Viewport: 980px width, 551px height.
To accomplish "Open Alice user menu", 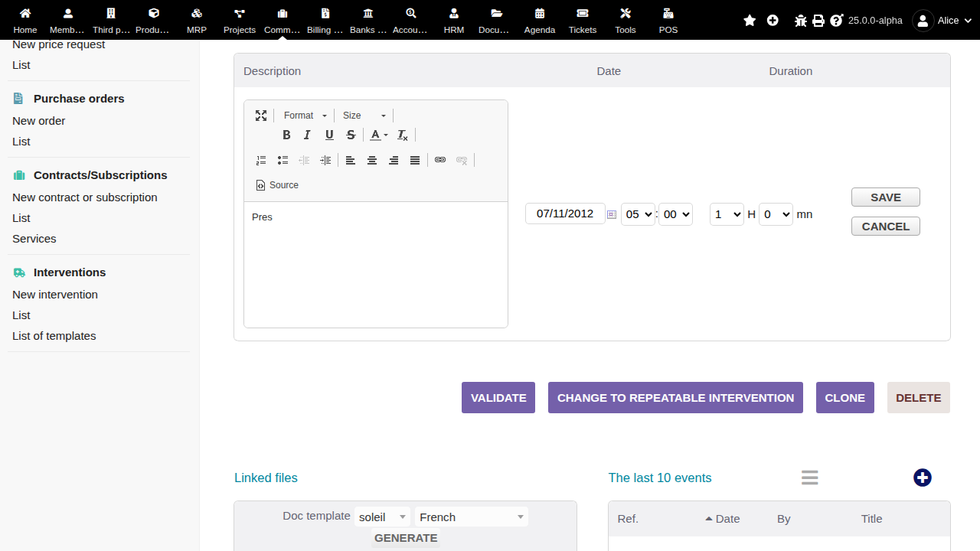I will click(942, 21).
